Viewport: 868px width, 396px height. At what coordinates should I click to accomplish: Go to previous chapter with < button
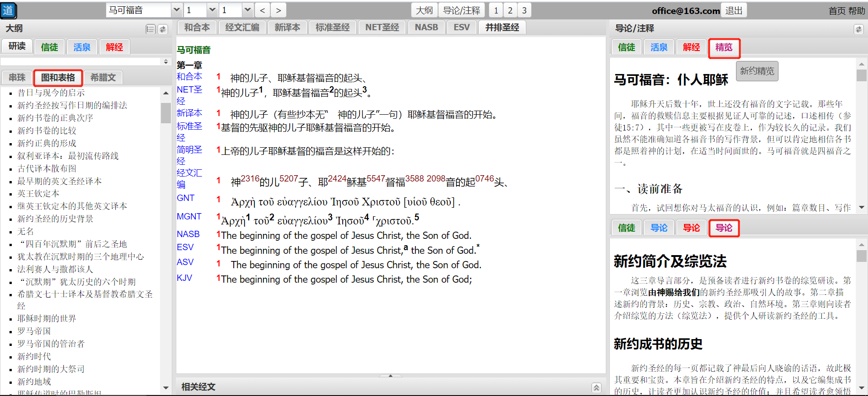[263, 10]
